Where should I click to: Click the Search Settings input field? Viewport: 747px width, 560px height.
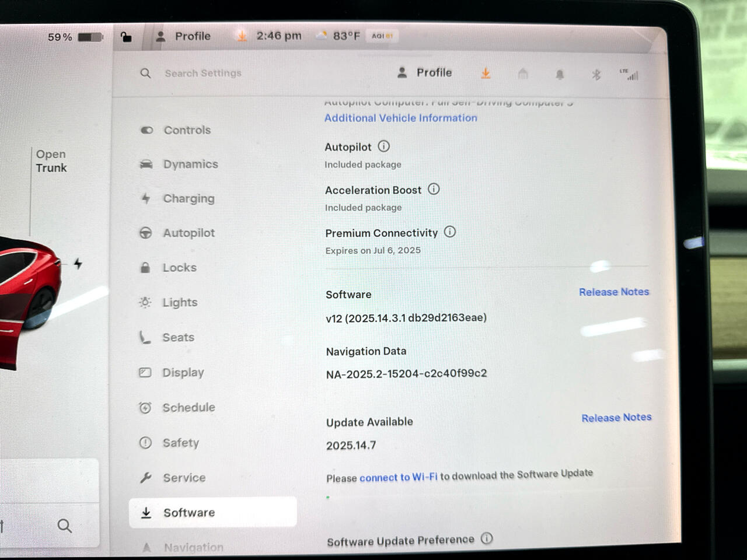(203, 73)
